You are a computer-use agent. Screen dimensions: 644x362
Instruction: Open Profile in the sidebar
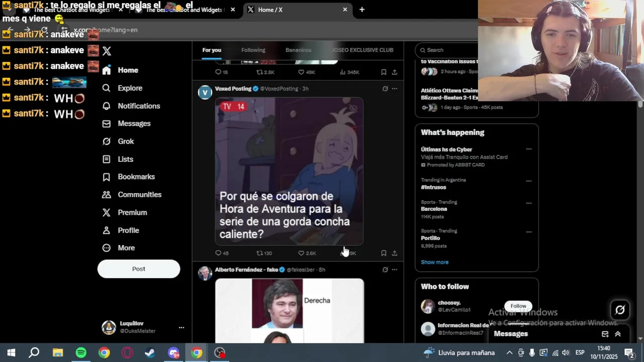(120, 230)
